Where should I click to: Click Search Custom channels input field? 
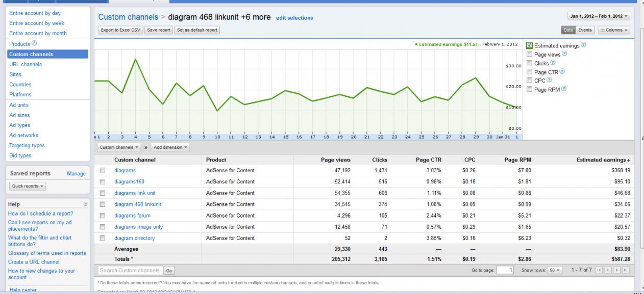(x=130, y=271)
